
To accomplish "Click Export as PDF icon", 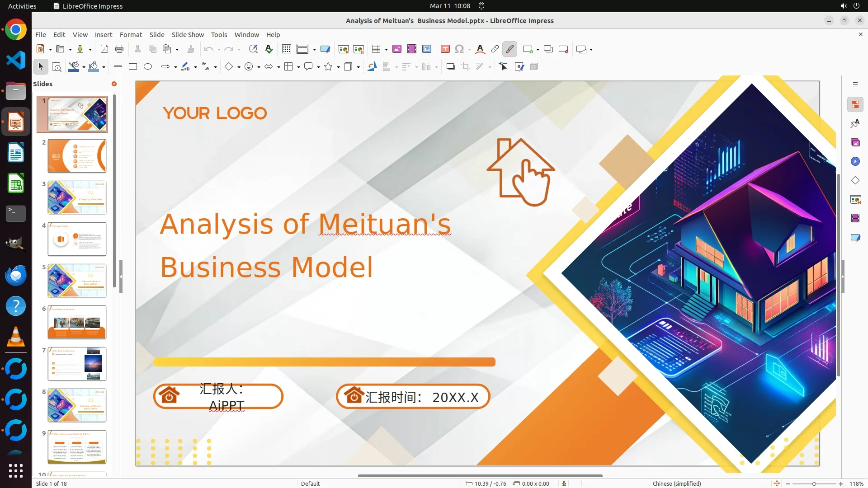I will click(104, 49).
